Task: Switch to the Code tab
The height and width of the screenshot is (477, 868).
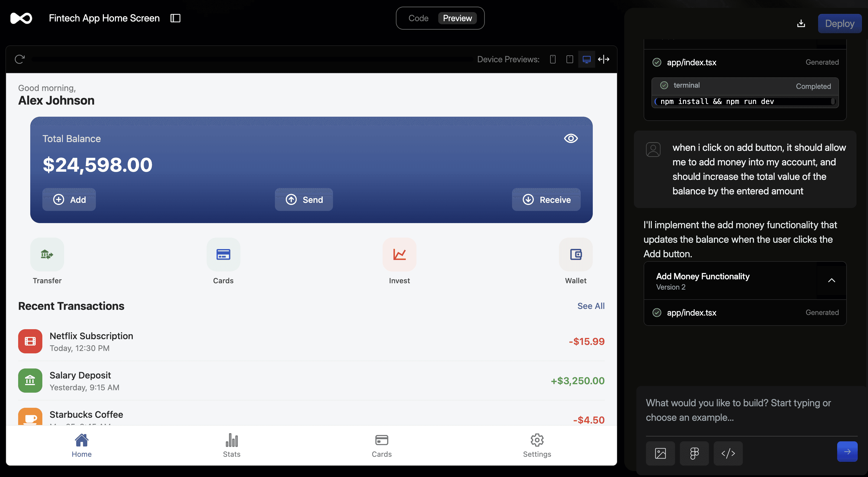Action: click(418, 18)
